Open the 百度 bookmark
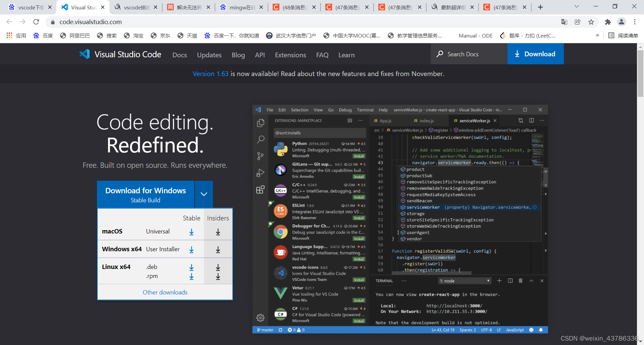The height and width of the screenshot is (345, 644). [43, 36]
